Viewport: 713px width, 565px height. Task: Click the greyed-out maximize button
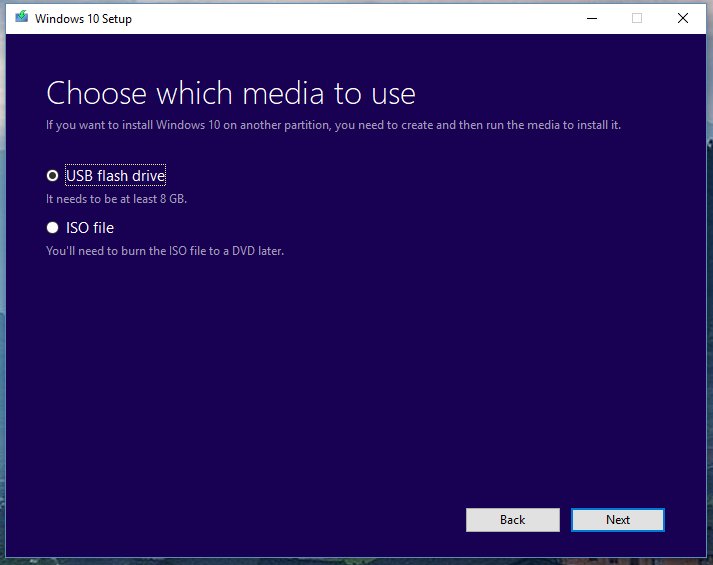(x=637, y=18)
